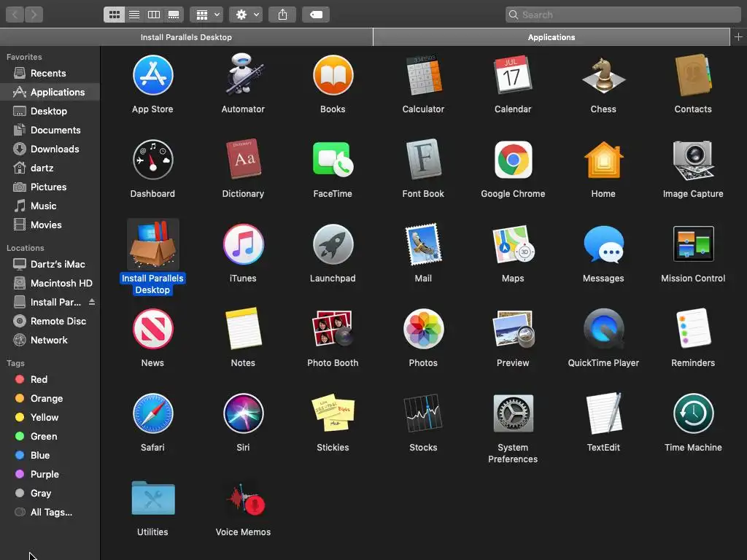The width and height of the screenshot is (747, 560).
Task: Open All Tags in sidebar
Action: click(50, 513)
